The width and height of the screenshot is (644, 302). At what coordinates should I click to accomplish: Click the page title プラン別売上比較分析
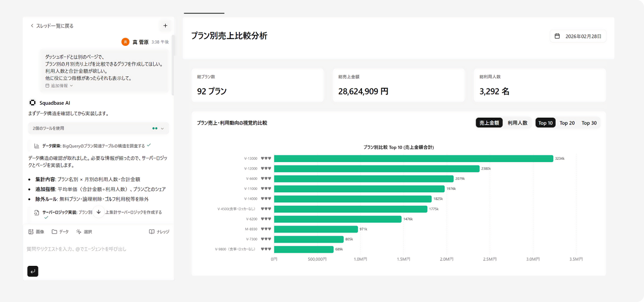click(229, 36)
